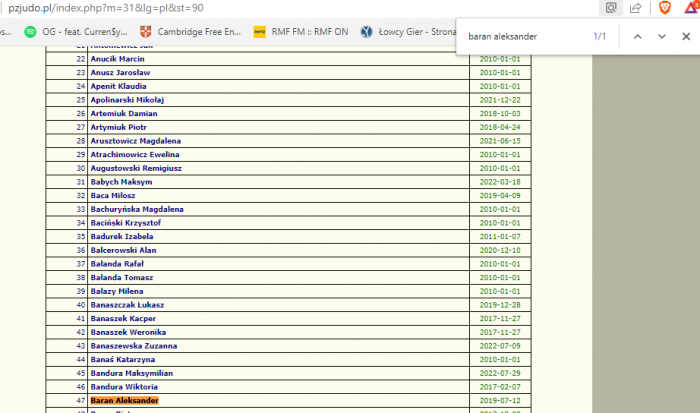Open the RMF FM :: RMF ON bookmark
Image resolution: width=700 pixels, height=413 pixels.
301,32
